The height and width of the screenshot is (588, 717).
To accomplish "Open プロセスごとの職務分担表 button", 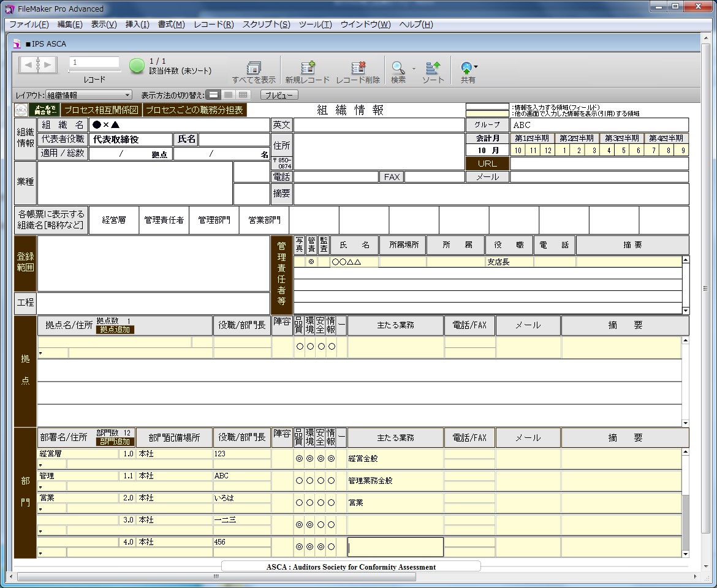I will tap(195, 110).
